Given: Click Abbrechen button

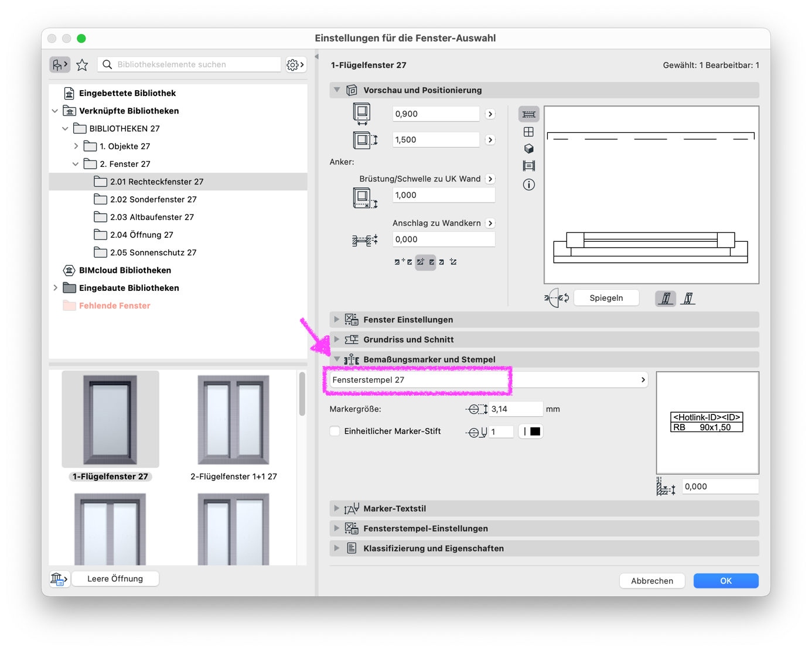Looking at the screenshot, I should pyautogui.click(x=652, y=581).
